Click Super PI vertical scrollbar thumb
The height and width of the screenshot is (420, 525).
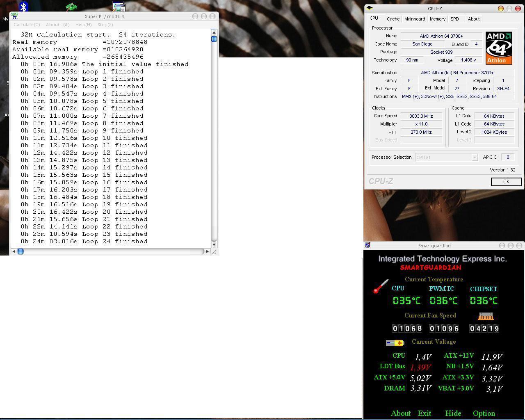[214, 39]
